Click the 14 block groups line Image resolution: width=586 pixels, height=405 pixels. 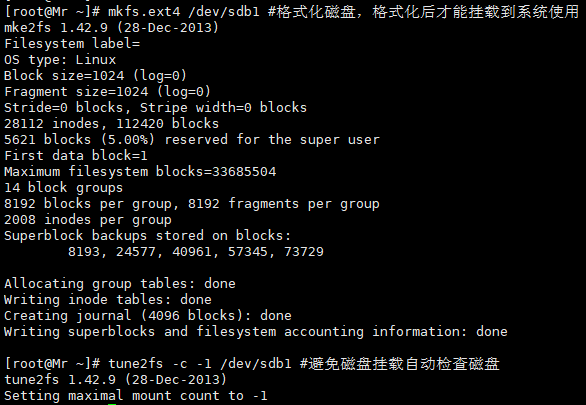tap(64, 188)
